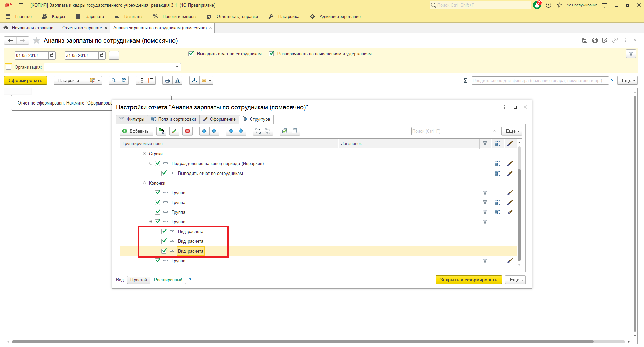Click the Find Next icon in report toolbar
The width and height of the screenshot is (644, 347).
coord(124,80)
